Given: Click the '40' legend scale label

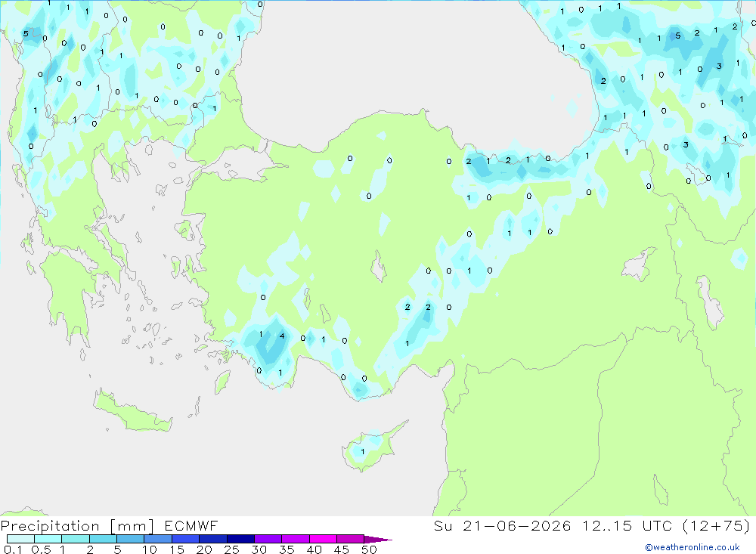Looking at the screenshot, I should (x=314, y=549).
